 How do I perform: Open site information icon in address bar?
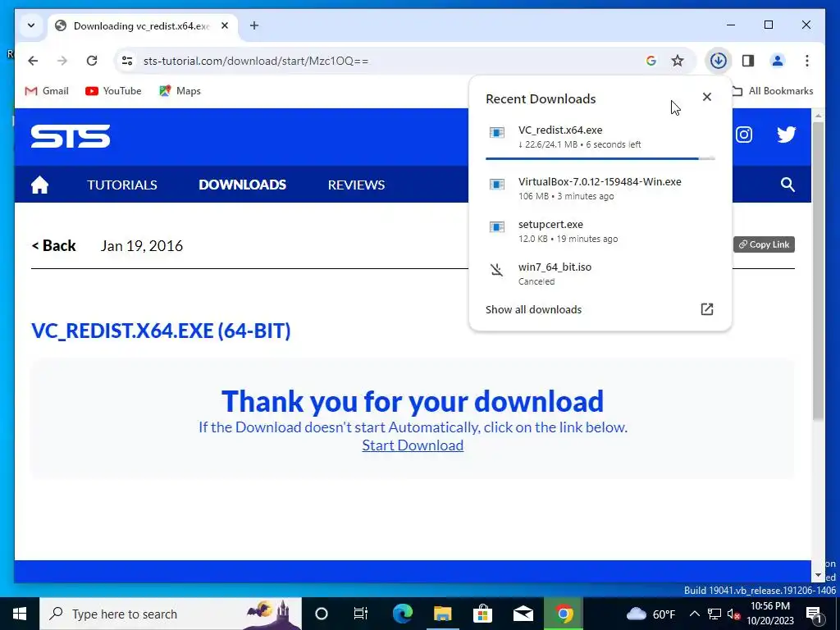coord(127,61)
